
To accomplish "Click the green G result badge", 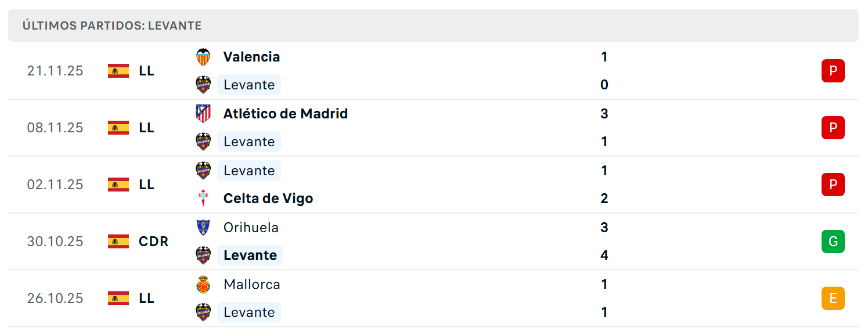I will (x=833, y=241).
